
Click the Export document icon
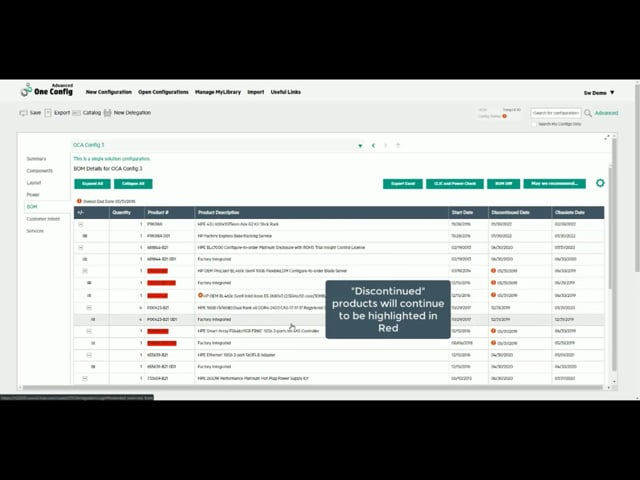[x=48, y=113]
